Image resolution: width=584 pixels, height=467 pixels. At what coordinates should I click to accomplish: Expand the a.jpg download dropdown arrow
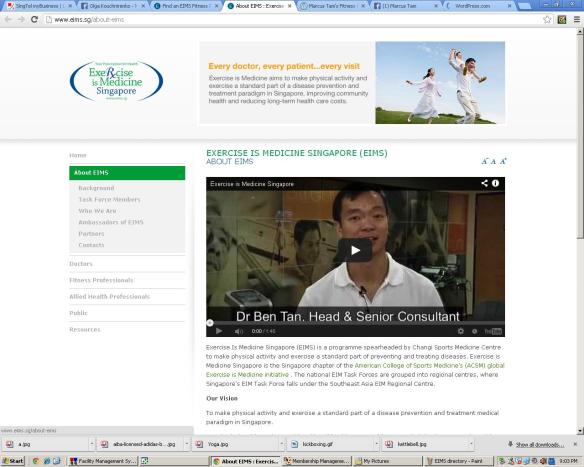[x=92, y=444]
